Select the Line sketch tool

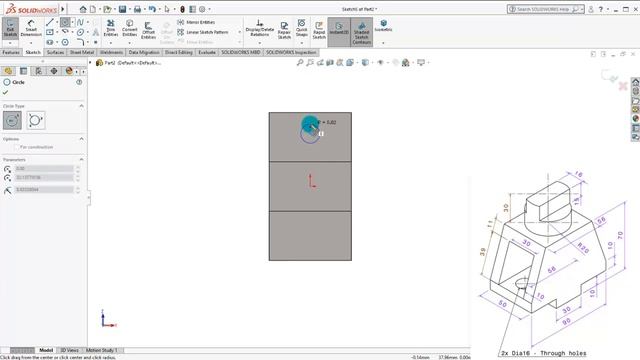(x=50, y=22)
